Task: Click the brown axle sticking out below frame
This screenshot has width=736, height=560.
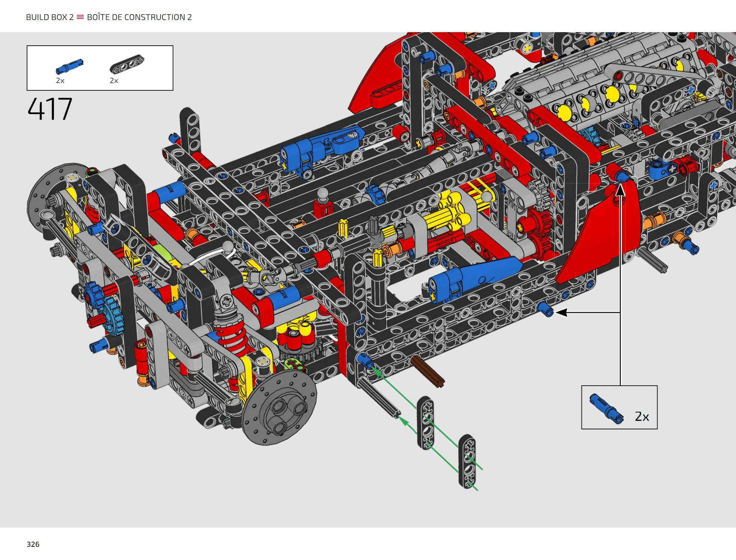Action: (427, 371)
